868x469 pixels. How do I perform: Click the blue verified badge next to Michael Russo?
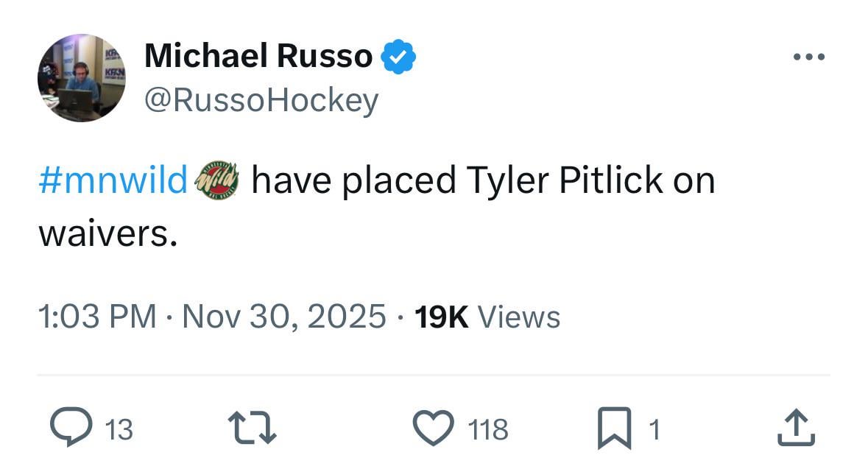pos(399,55)
